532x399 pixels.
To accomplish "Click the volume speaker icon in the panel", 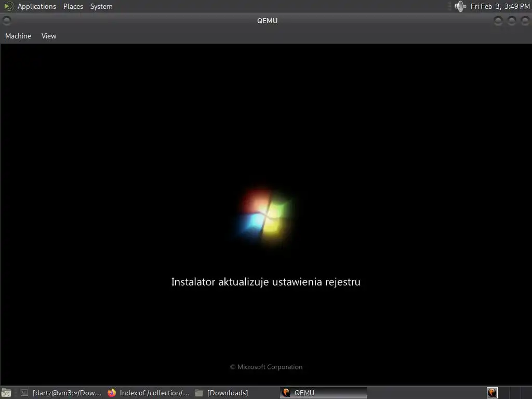I will (x=460, y=6).
